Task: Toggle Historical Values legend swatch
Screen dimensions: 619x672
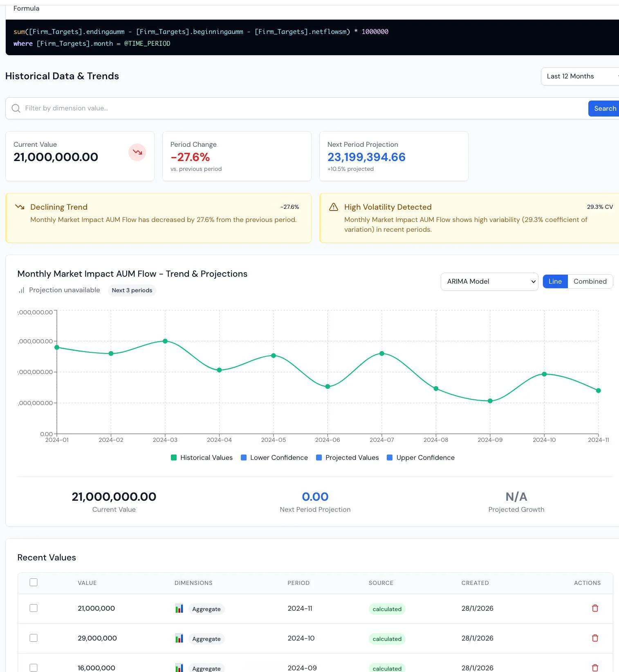Action: click(x=174, y=457)
